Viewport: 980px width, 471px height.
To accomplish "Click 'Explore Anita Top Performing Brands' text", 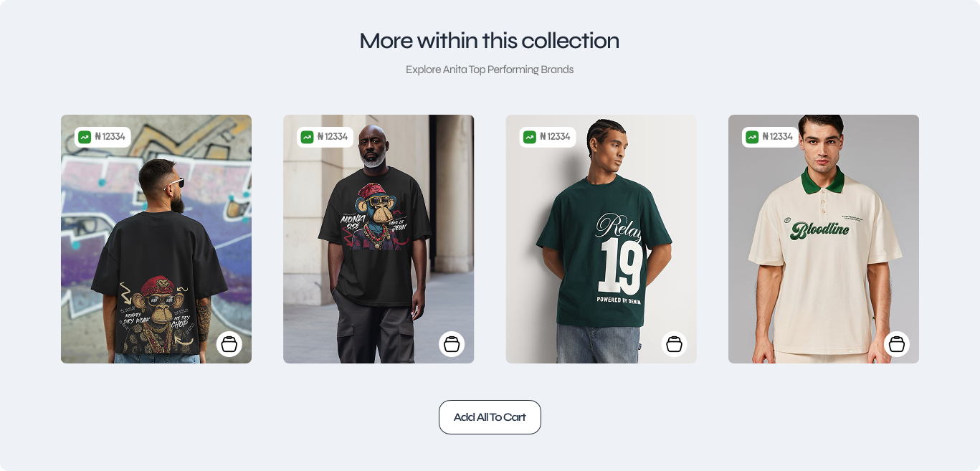I will pyautogui.click(x=490, y=70).
